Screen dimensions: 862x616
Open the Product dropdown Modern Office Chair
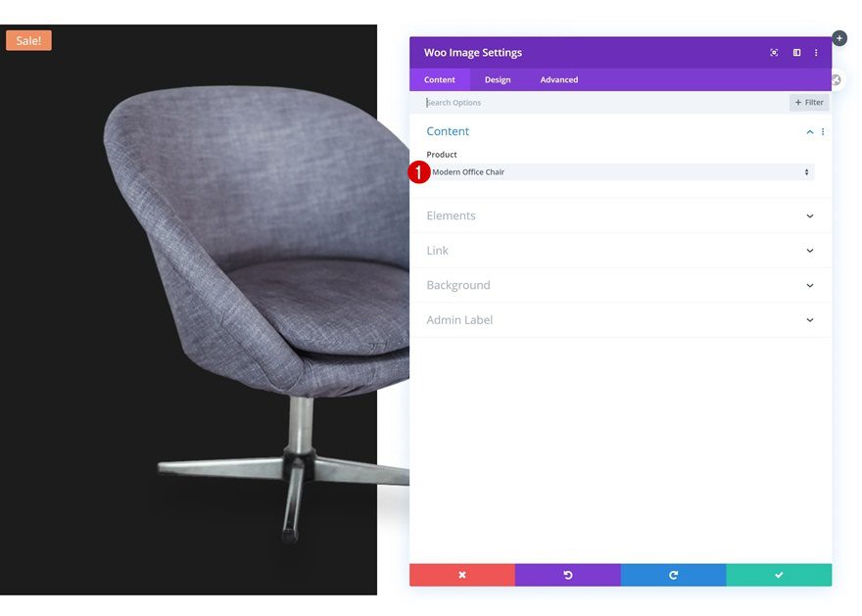(x=620, y=172)
